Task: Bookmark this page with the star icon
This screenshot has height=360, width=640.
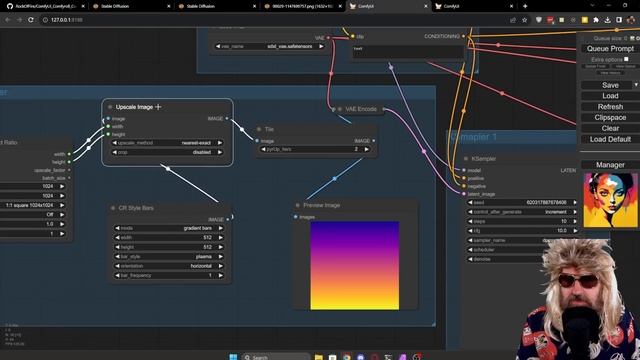Action: pos(524,20)
